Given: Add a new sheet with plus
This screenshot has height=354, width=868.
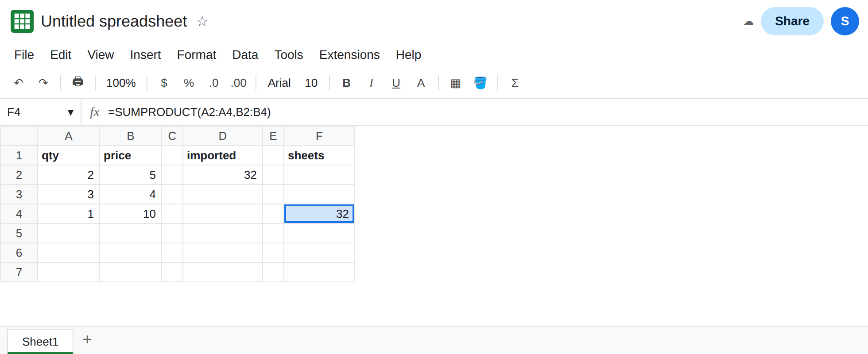Looking at the screenshot, I should (x=87, y=339).
